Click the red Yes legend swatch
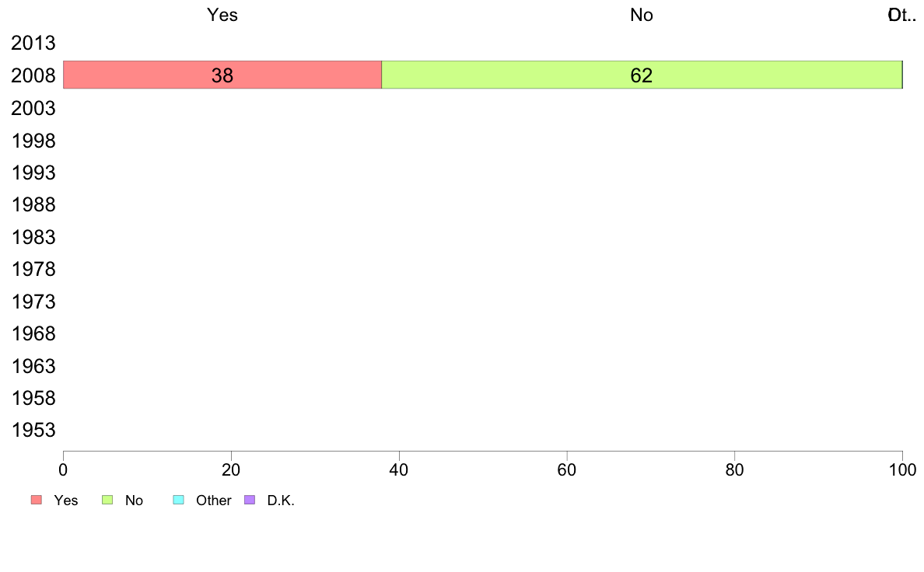This screenshot has width=924, height=572. (37, 500)
